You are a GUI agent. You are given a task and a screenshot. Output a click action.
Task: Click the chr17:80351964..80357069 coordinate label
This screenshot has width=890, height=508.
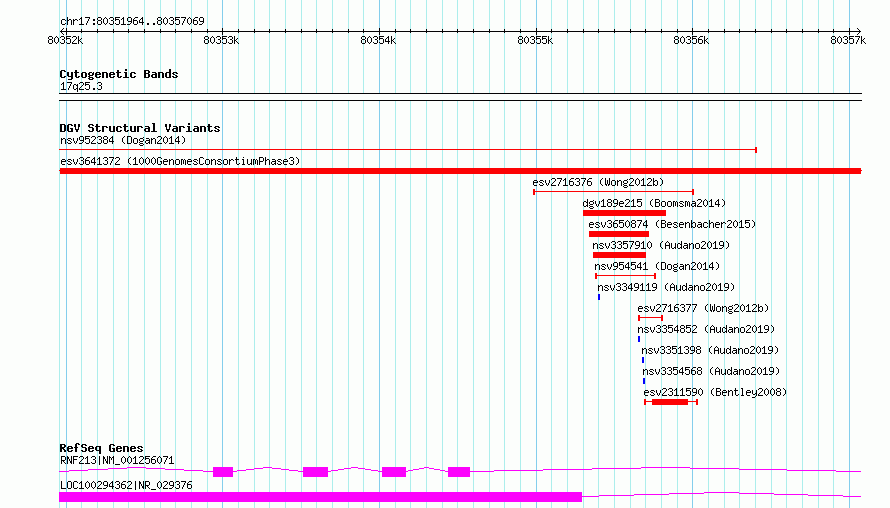click(x=132, y=22)
